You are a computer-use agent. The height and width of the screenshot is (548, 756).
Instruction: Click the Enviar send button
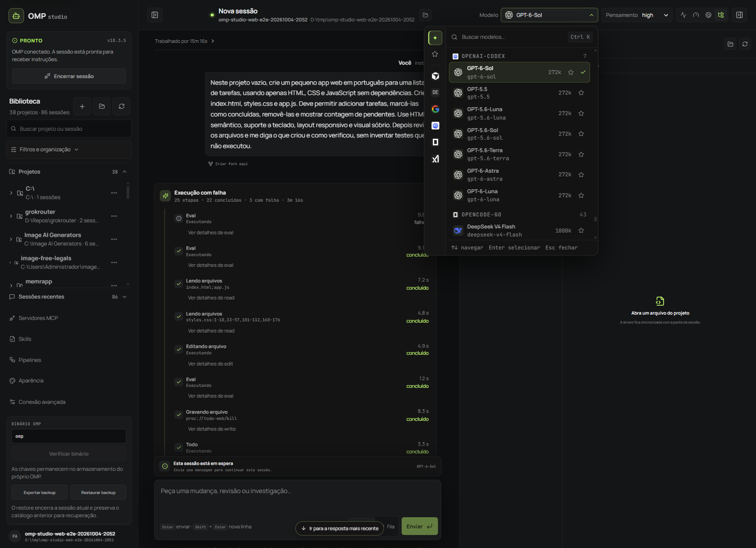coord(420,527)
